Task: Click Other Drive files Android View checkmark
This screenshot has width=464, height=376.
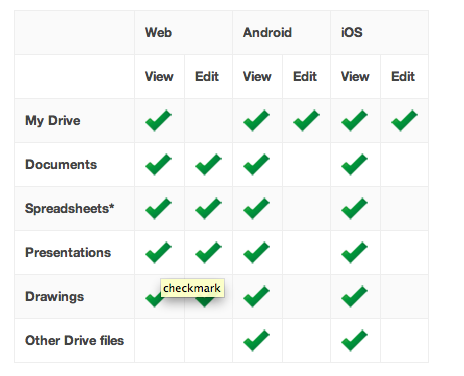Action: coord(257,340)
